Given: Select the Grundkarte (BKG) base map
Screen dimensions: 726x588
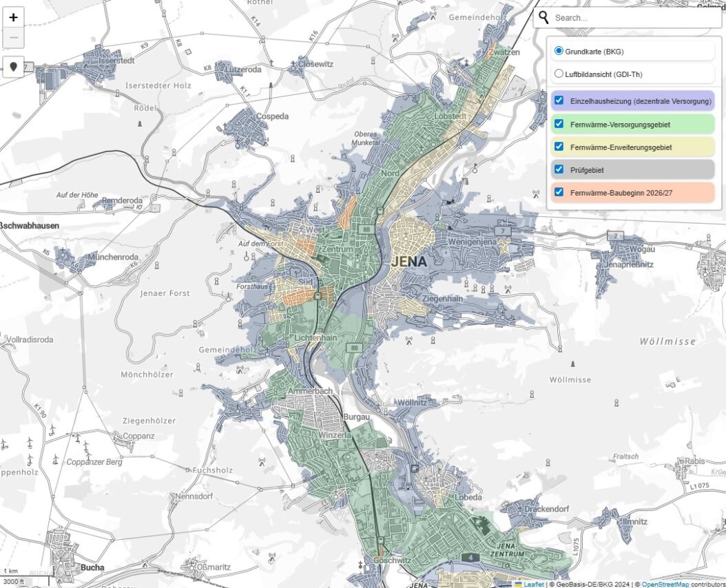Looking at the screenshot, I should (x=559, y=51).
